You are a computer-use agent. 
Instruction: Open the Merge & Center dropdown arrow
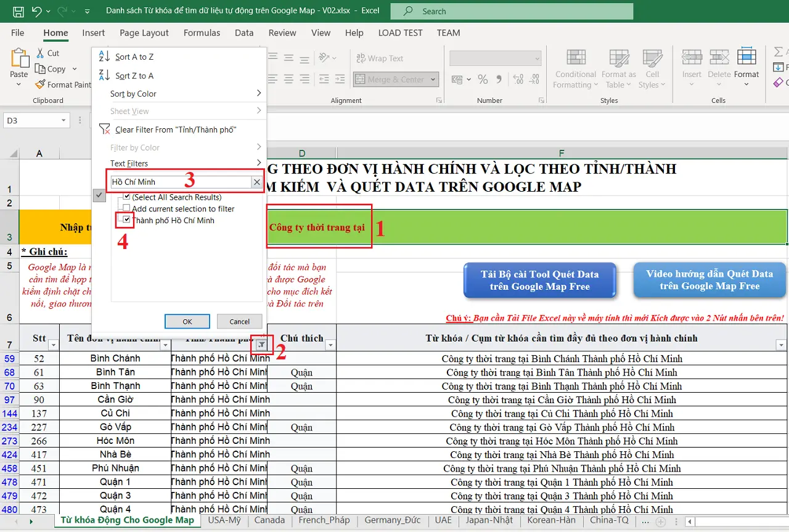pos(433,79)
